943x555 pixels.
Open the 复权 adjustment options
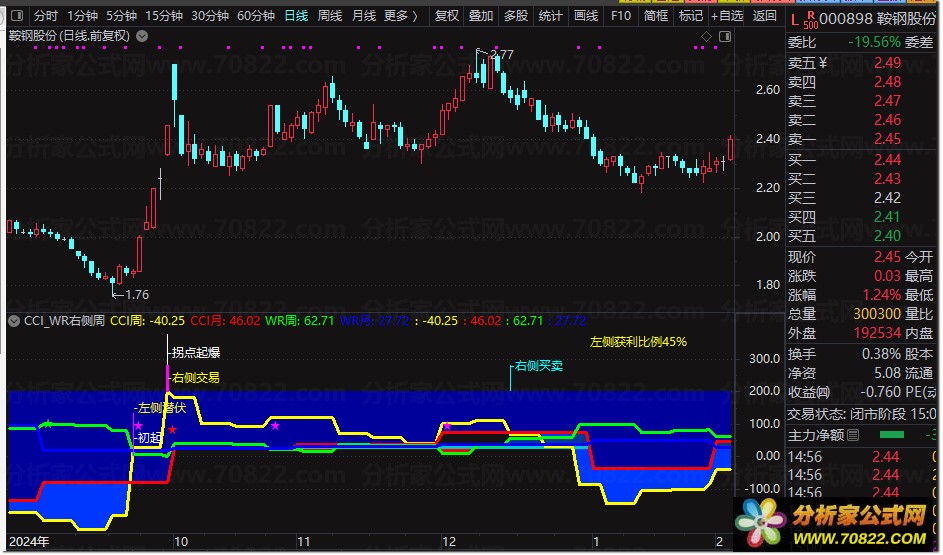pyautogui.click(x=447, y=16)
